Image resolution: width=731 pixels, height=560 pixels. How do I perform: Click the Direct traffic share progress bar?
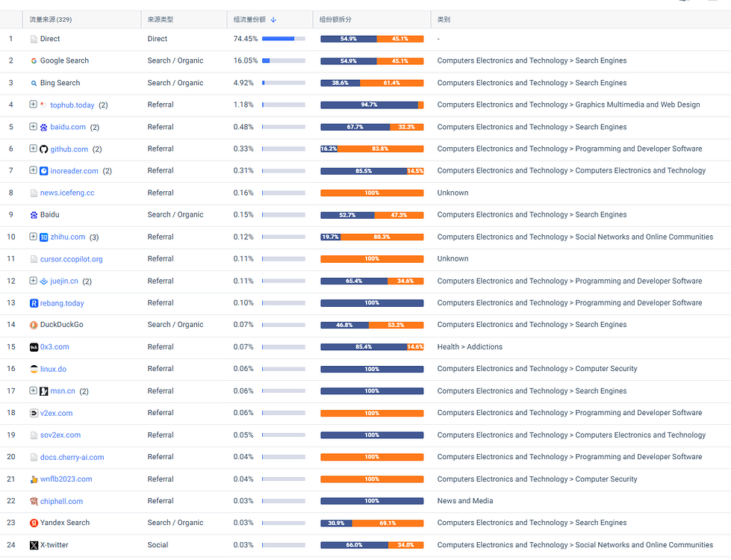click(x=284, y=39)
